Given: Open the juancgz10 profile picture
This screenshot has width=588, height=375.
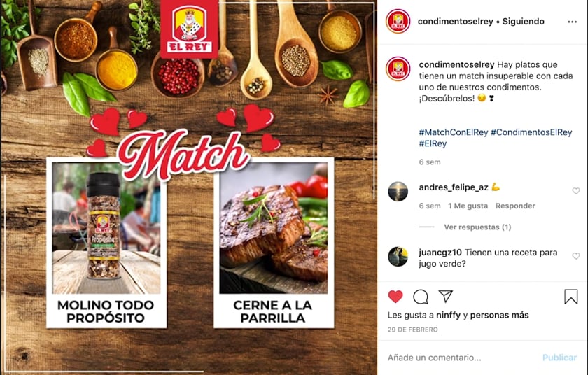Looking at the screenshot, I should [398, 257].
